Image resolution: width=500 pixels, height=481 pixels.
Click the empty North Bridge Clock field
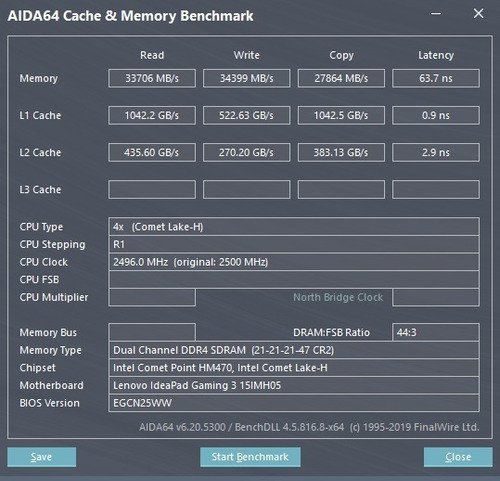tap(436, 297)
